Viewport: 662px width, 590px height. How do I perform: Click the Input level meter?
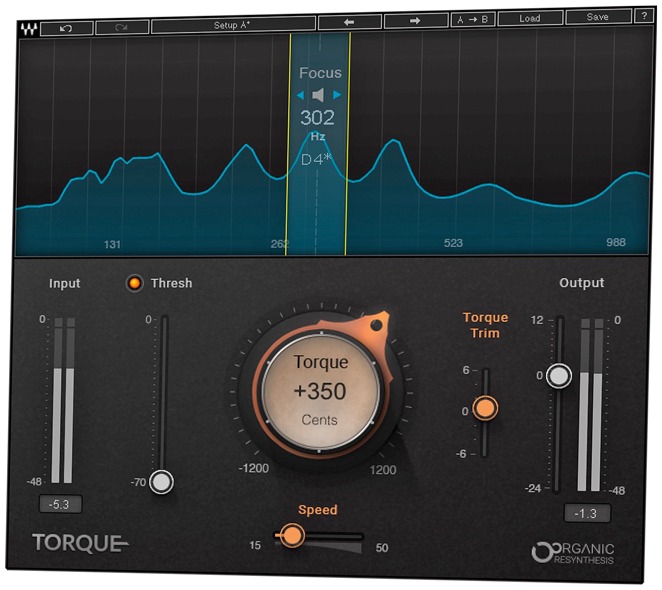point(63,400)
